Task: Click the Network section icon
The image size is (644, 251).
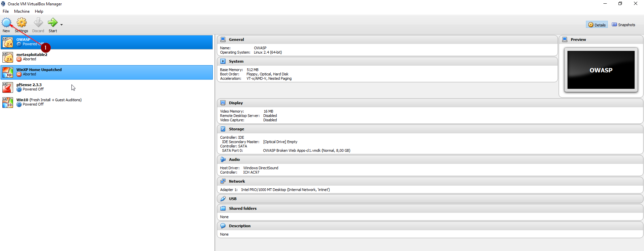Action: click(x=223, y=181)
